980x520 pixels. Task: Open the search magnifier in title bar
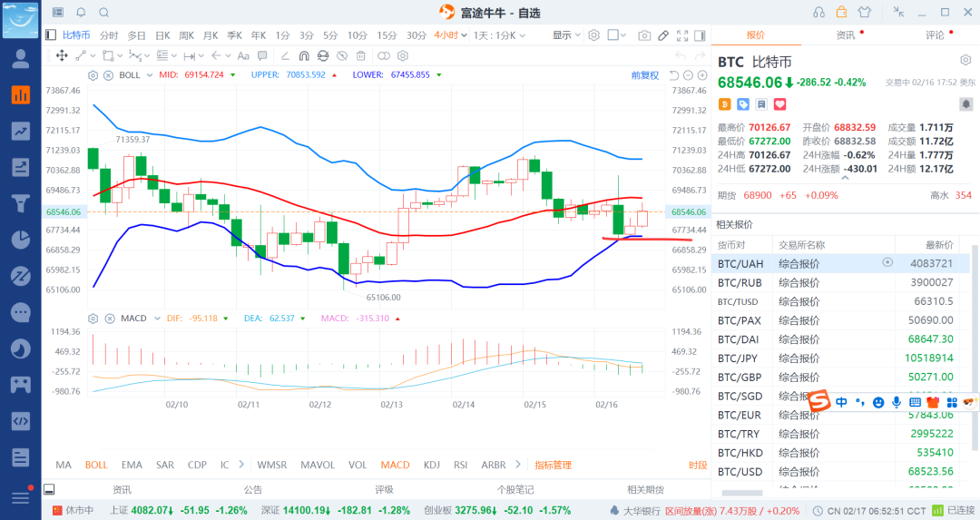103,13
